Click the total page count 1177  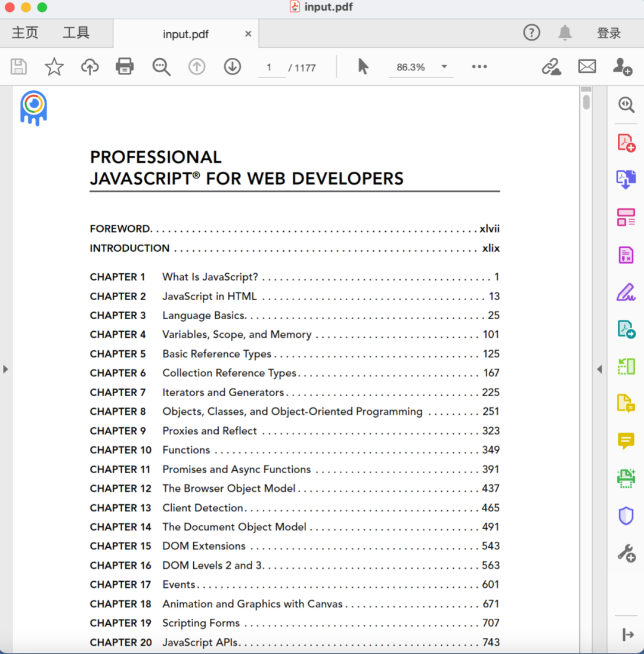[x=305, y=67]
